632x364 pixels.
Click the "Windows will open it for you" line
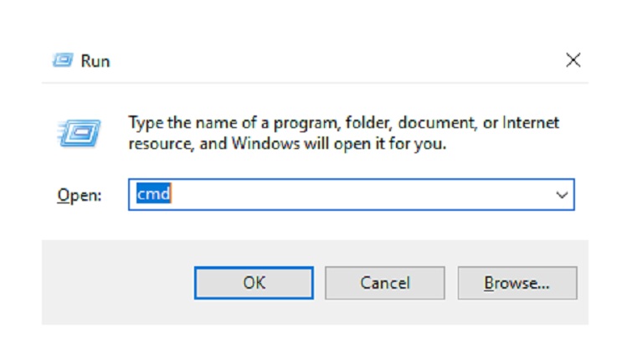tap(335, 143)
